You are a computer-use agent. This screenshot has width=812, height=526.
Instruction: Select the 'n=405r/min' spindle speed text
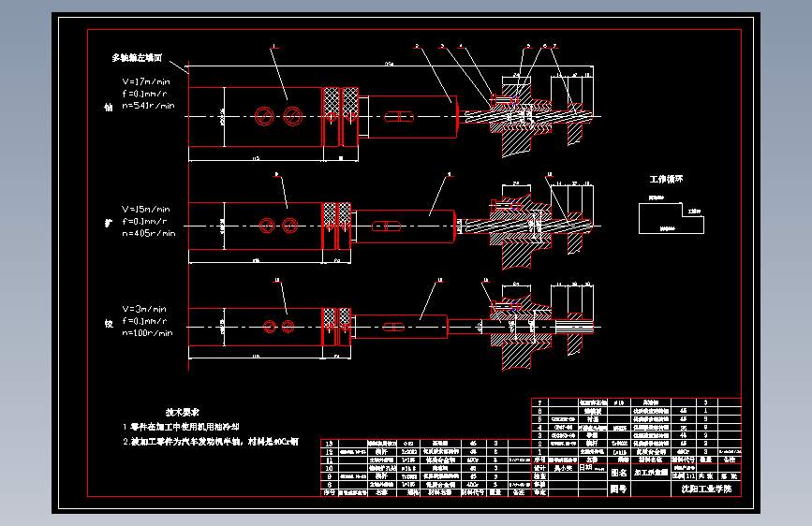click(x=149, y=233)
